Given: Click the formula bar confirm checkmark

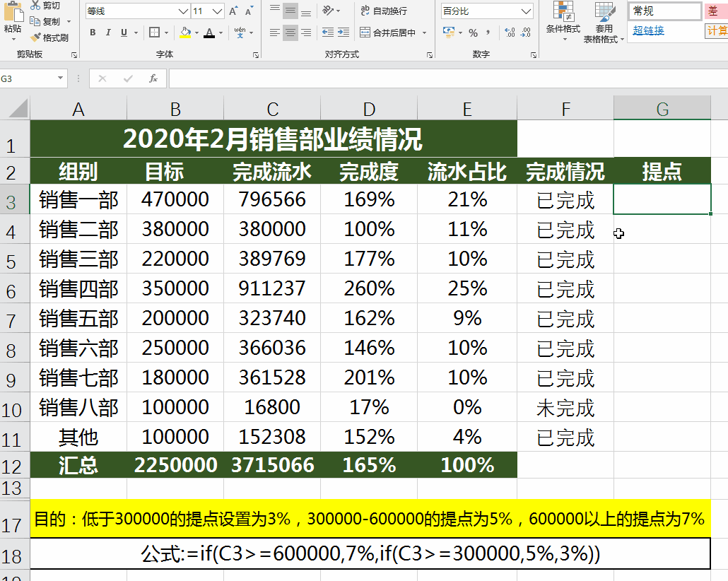Looking at the screenshot, I should [128, 78].
